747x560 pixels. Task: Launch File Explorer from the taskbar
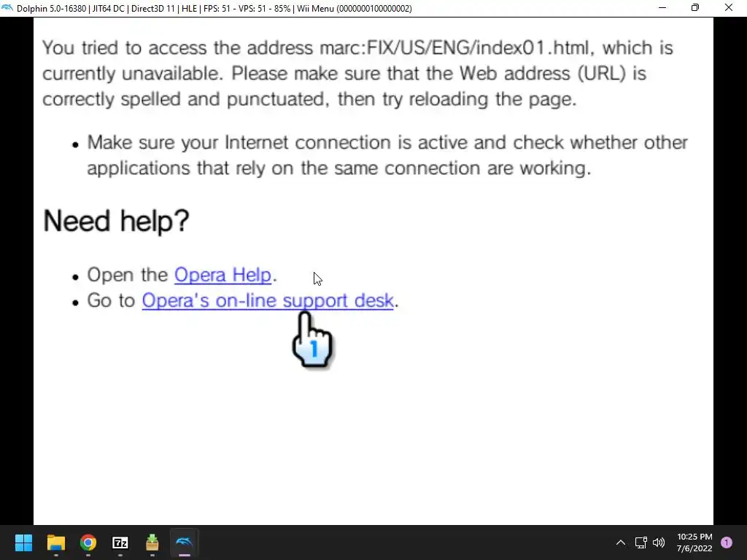56,542
